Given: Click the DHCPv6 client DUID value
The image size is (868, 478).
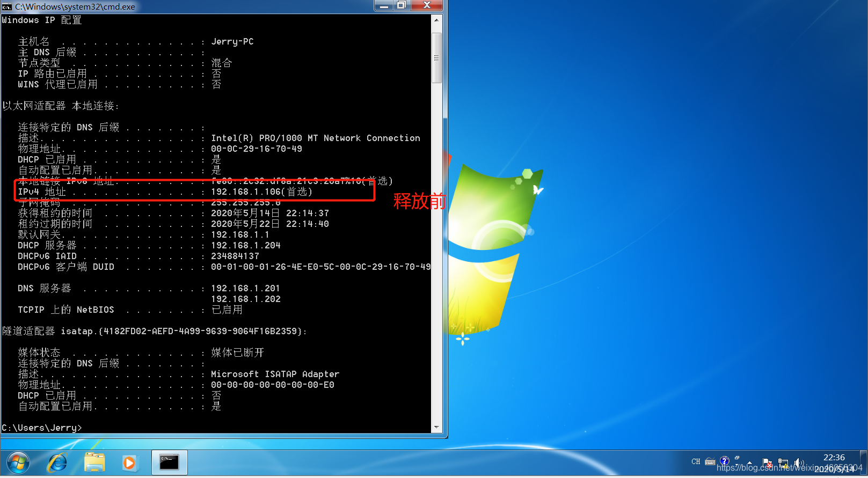Looking at the screenshot, I should click(x=321, y=267).
